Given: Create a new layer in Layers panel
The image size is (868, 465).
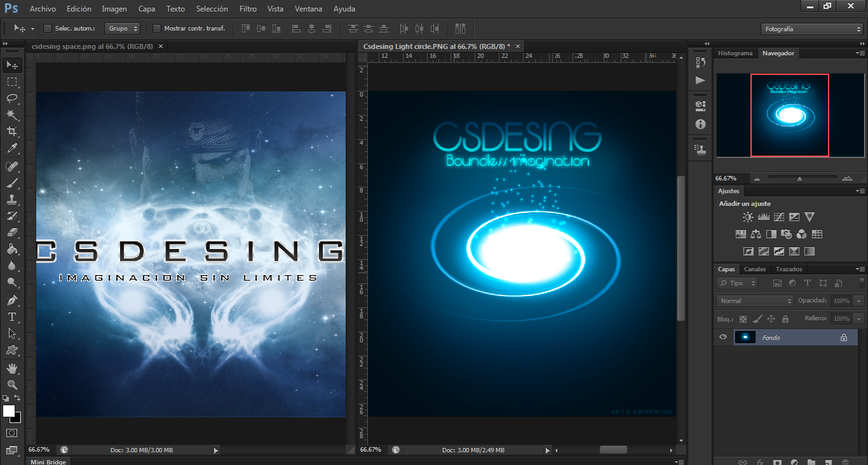Looking at the screenshot, I should [828, 462].
